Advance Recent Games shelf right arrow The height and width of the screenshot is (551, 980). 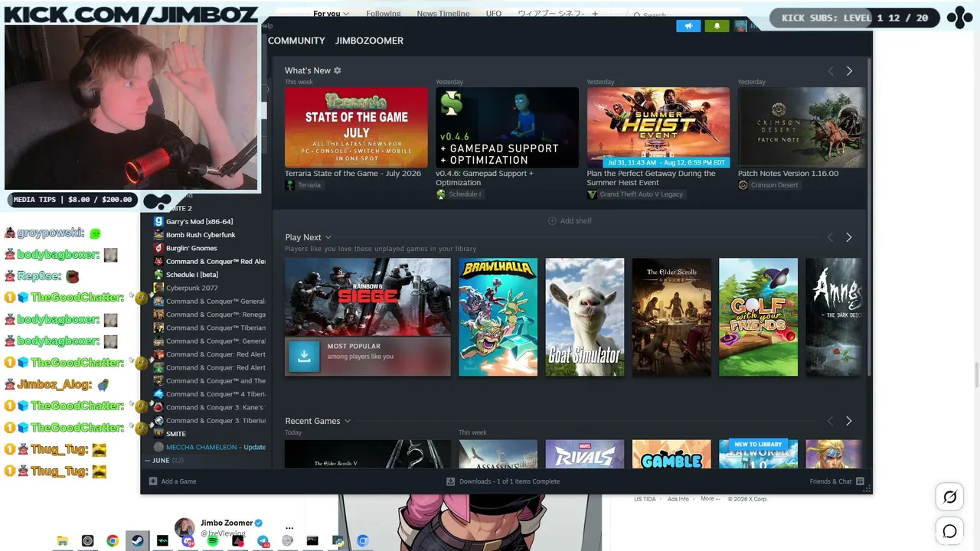pyautogui.click(x=848, y=421)
